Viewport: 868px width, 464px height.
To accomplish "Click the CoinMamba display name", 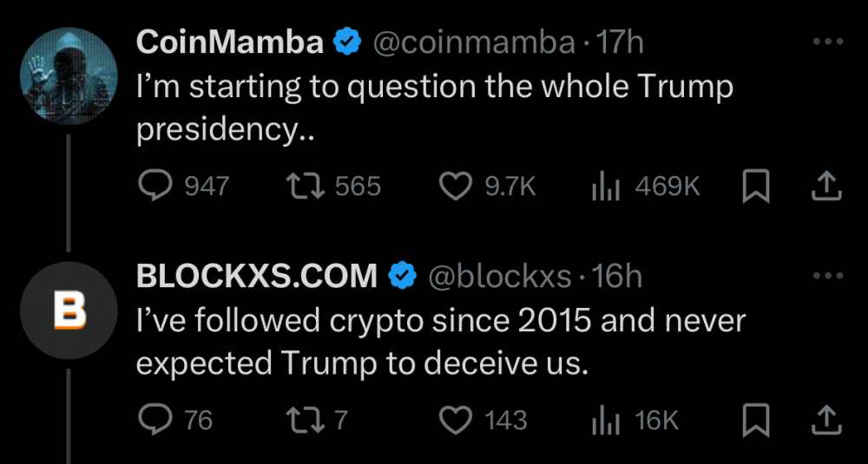I will click(230, 42).
